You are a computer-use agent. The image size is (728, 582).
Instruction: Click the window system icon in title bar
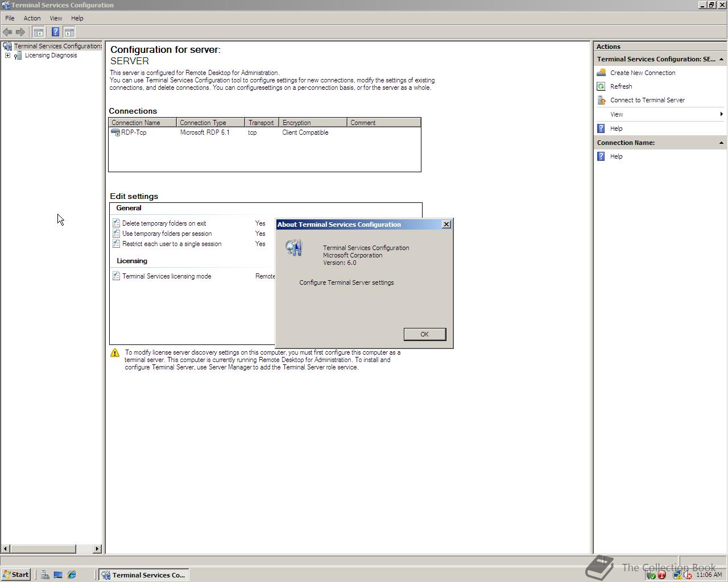(x=6, y=5)
